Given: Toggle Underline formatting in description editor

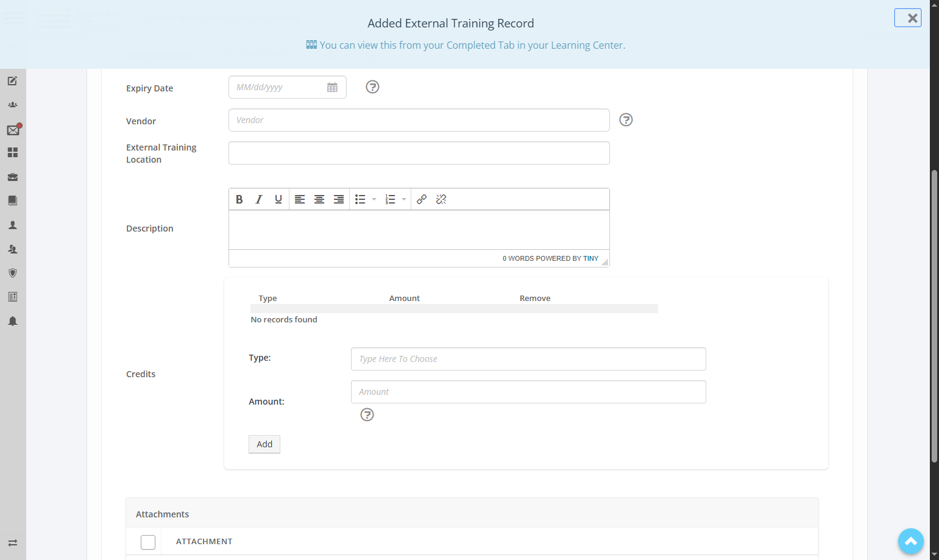Looking at the screenshot, I should (278, 199).
